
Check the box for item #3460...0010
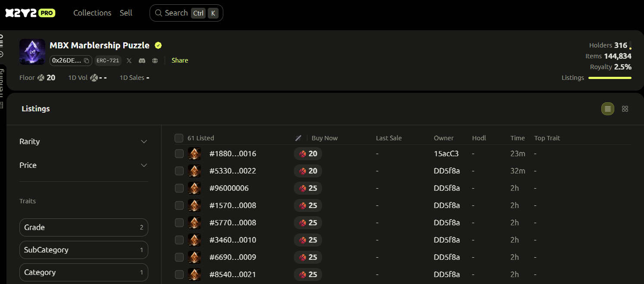click(x=179, y=240)
